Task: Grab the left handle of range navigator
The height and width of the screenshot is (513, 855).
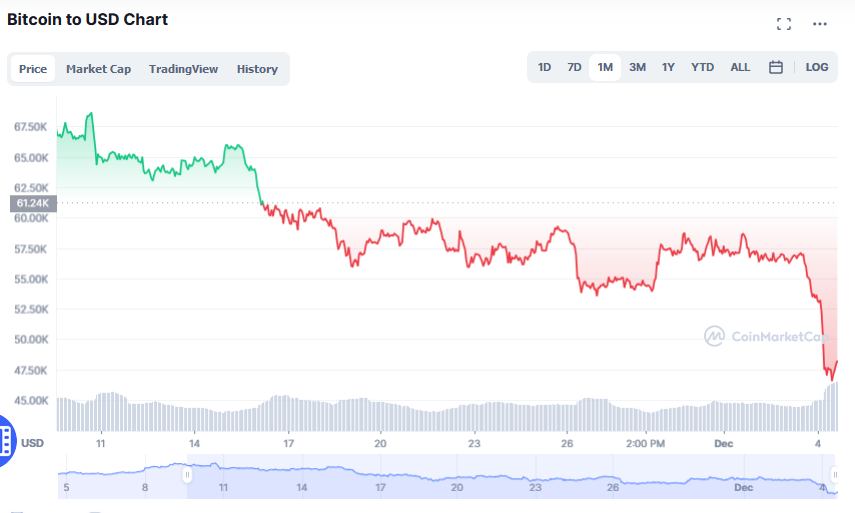Action: pyautogui.click(x=186, y=476)
